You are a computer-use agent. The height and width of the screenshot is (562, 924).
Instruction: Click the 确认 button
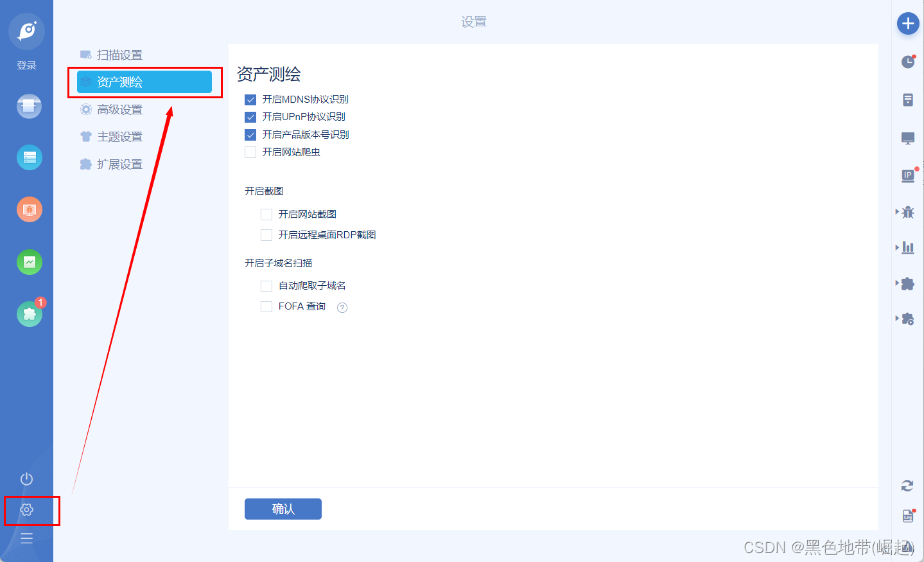[x=283, y=509]
